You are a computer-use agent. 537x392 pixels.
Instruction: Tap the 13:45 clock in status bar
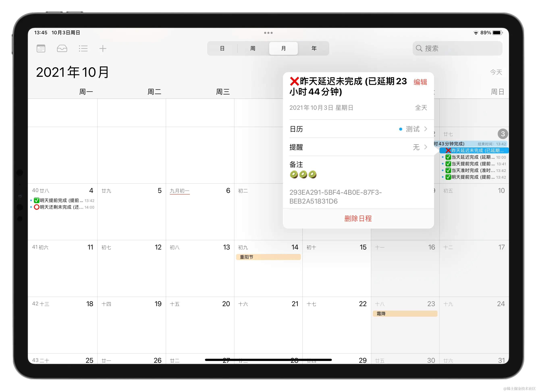pos(41,32)
